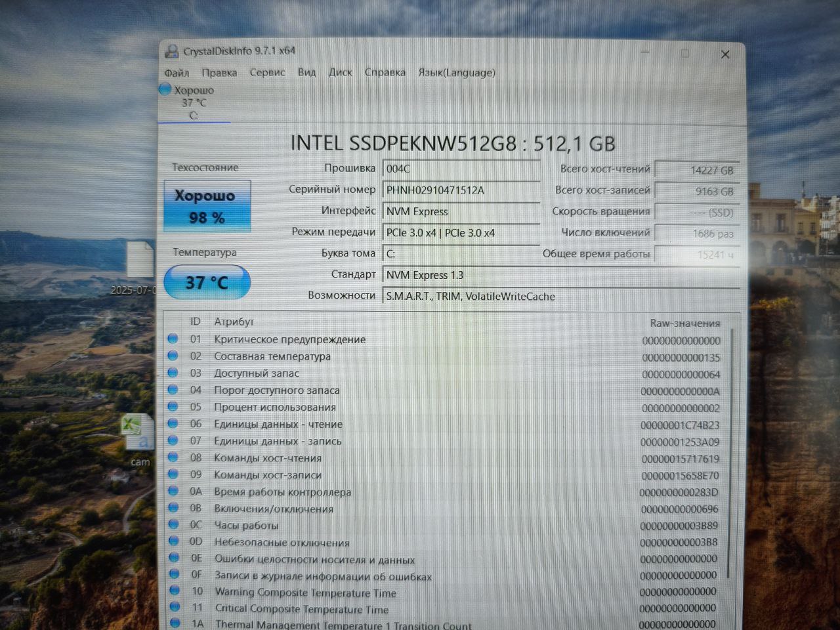Select the Доступный запас attribute text
840x630 pixels.
point(257,373)
